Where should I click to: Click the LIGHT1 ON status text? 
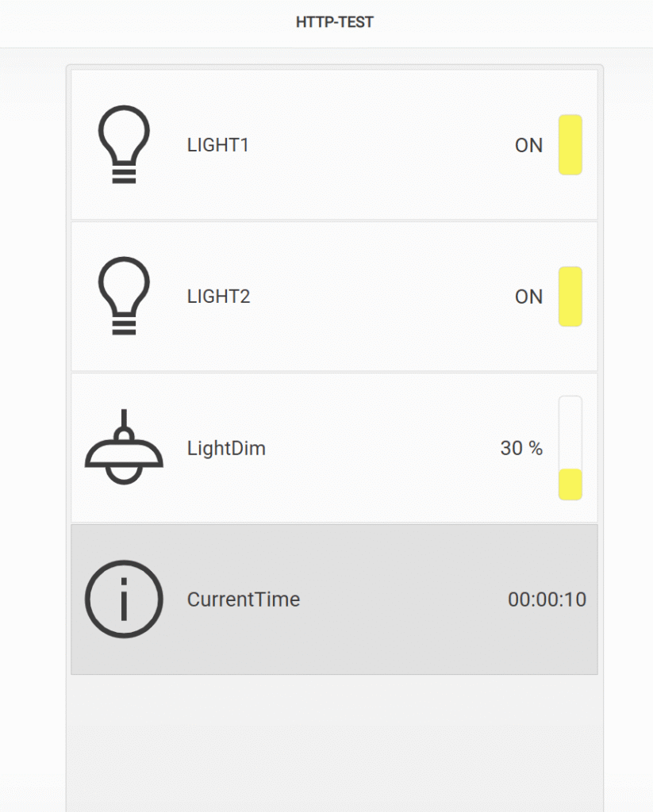(528, 146)
